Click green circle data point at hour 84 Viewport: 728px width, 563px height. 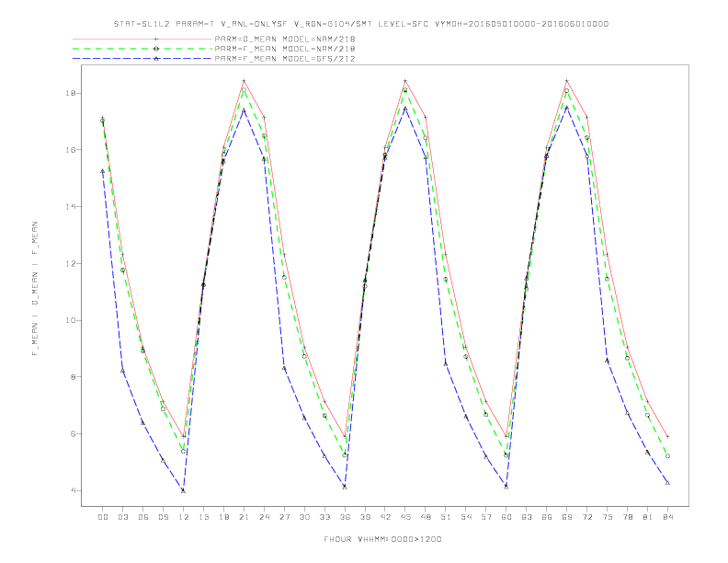pyautogui.click(x=667, y=456)
